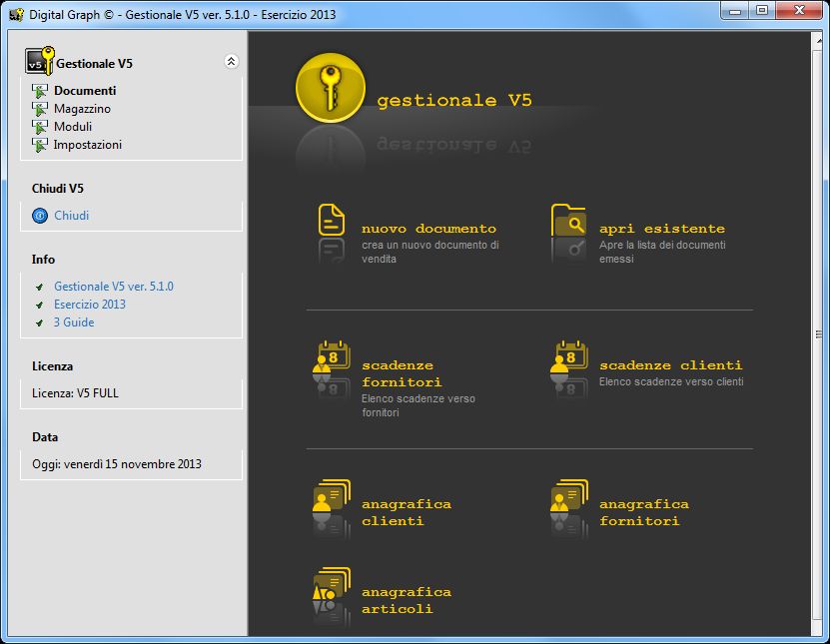
Task: Open the Impostazioni menu
Action: (87, 145)
